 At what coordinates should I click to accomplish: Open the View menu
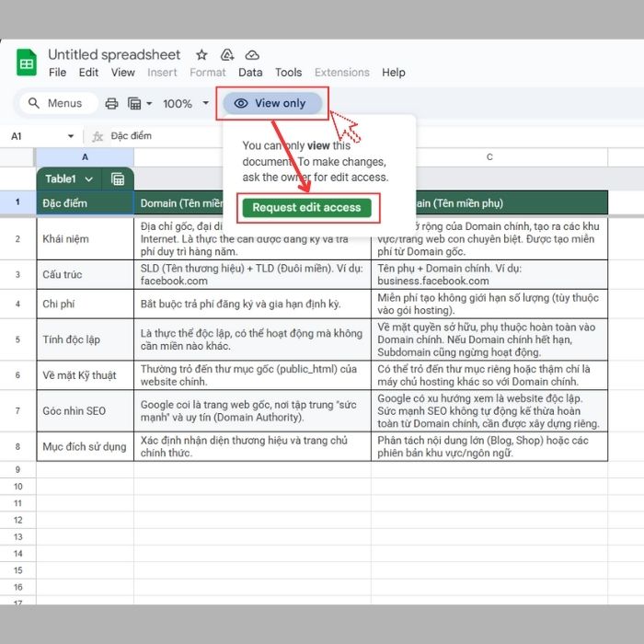tap(122, 73)
